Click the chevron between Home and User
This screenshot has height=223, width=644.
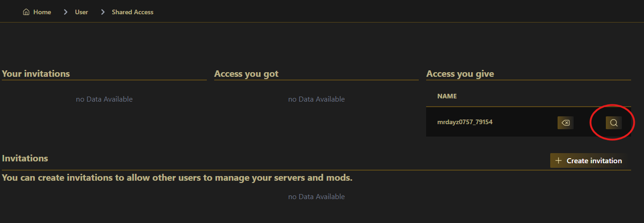66,12
